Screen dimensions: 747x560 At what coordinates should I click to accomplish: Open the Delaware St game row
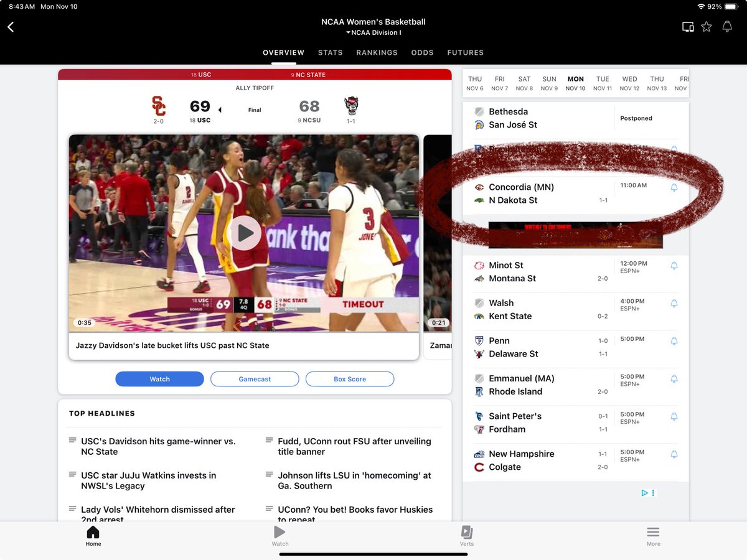pos(575,347)
